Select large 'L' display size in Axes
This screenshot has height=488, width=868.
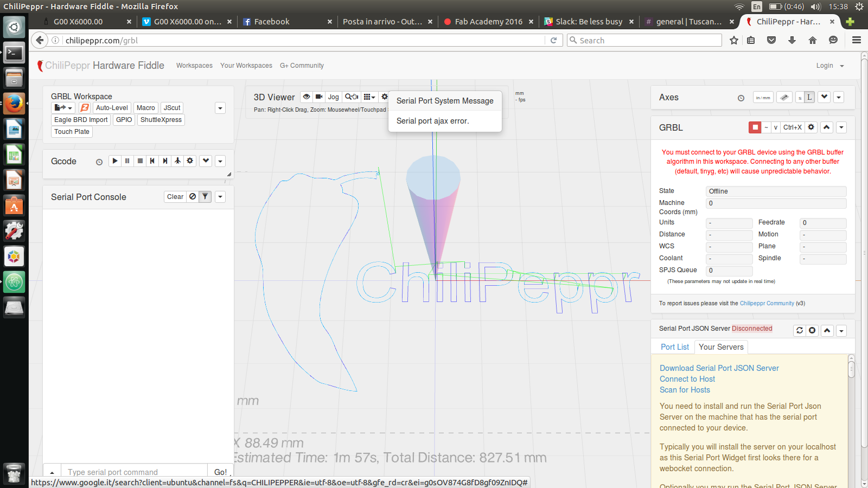pyautogui.click(x=809, y=98)
